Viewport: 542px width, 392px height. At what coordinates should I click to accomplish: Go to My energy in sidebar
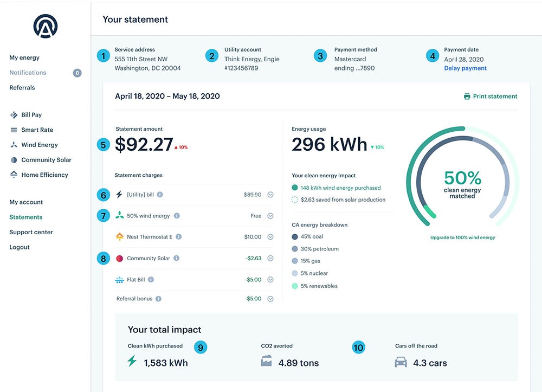click(24, 57)
